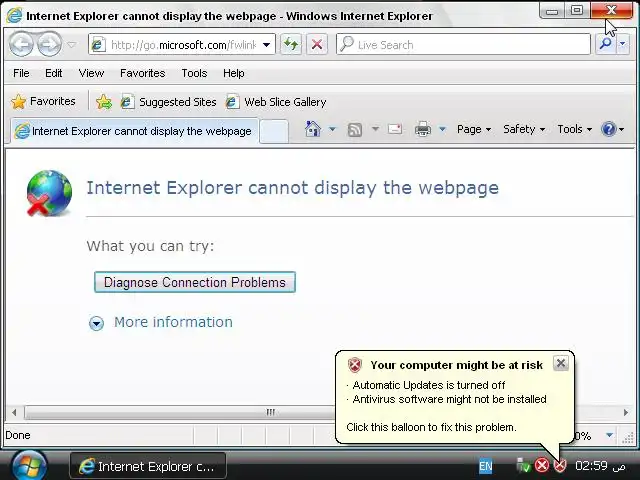The image size is (640, 480).
Task: Open a new blank tab
Action: point(273,131)
